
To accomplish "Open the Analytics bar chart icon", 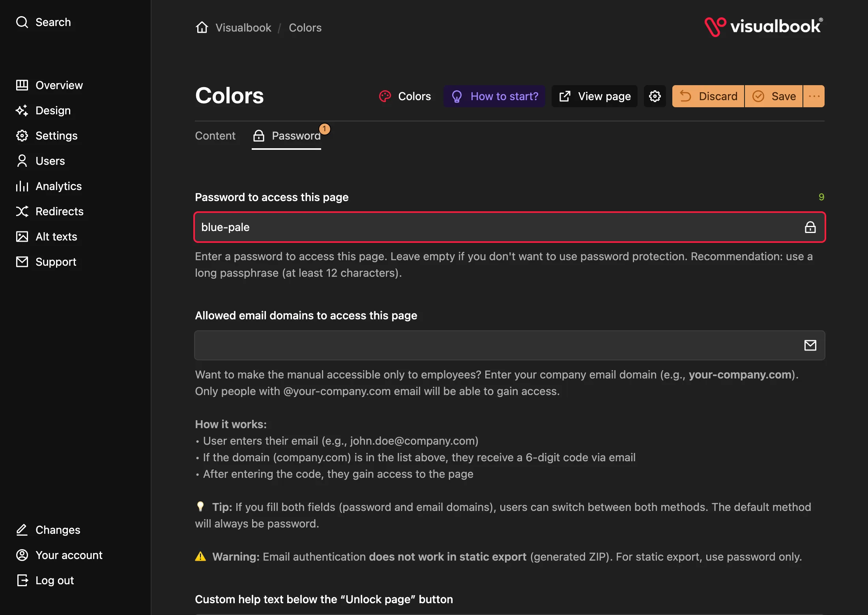I will [22, 186].
